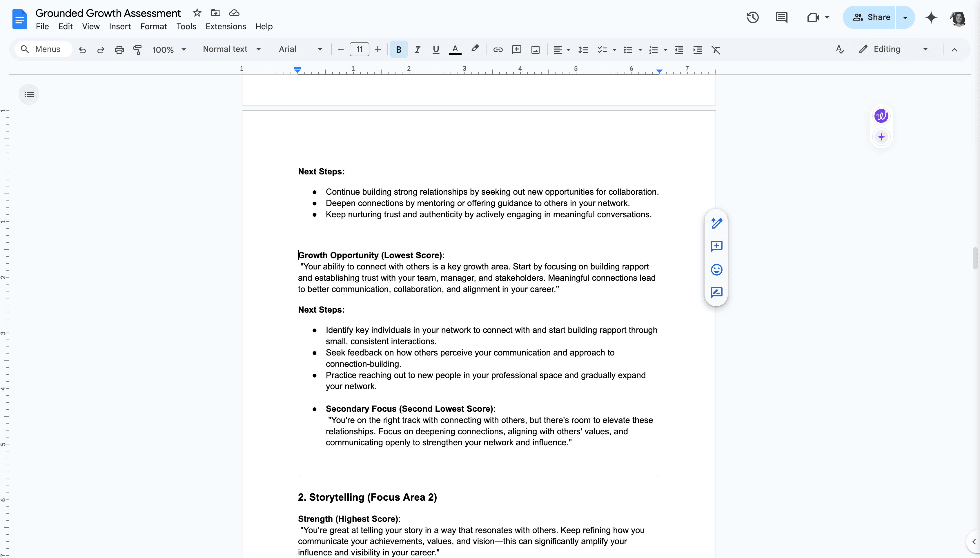Open the Insert menu
This screenshot has width=980, height=558.
click(120, 26)
